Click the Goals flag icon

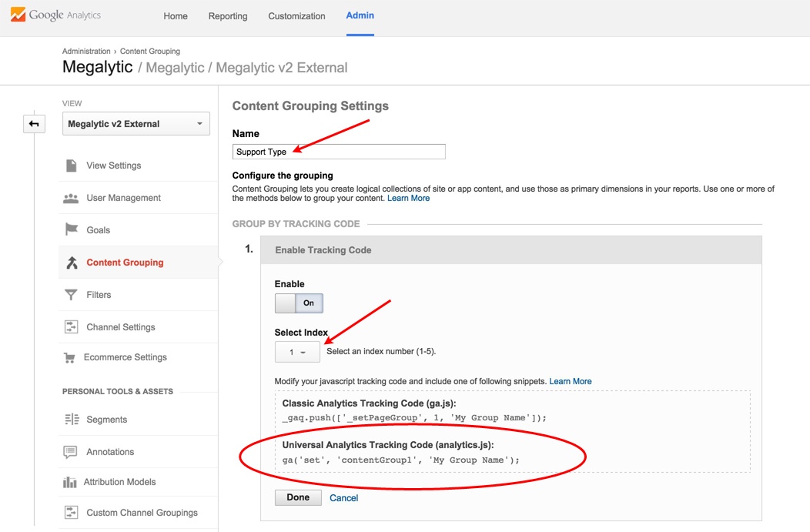pyautogui.click(x=72, y=230)
